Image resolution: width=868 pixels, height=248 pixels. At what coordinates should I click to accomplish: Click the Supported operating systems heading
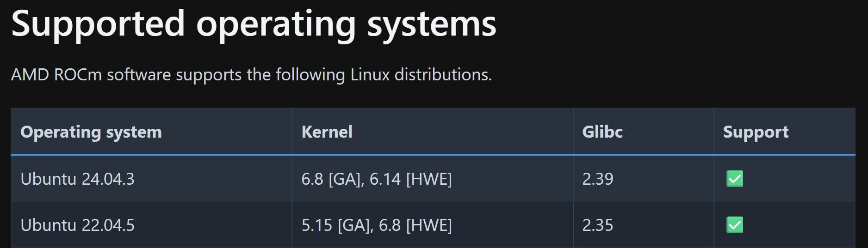[254, 23]
